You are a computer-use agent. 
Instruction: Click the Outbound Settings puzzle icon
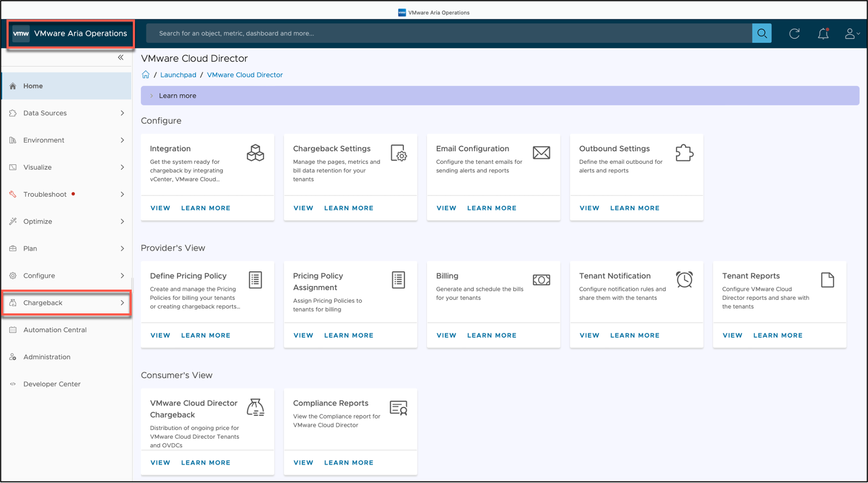coord(684,153)
